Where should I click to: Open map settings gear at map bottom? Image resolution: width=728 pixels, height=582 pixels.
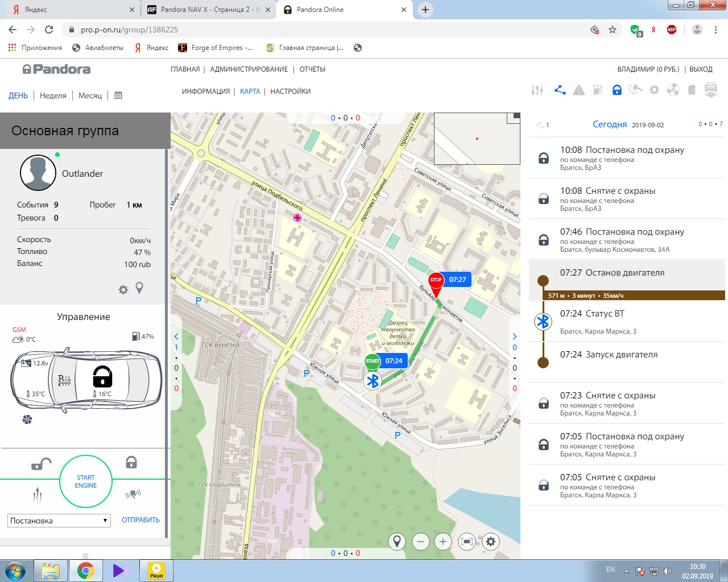click(490, 542)
